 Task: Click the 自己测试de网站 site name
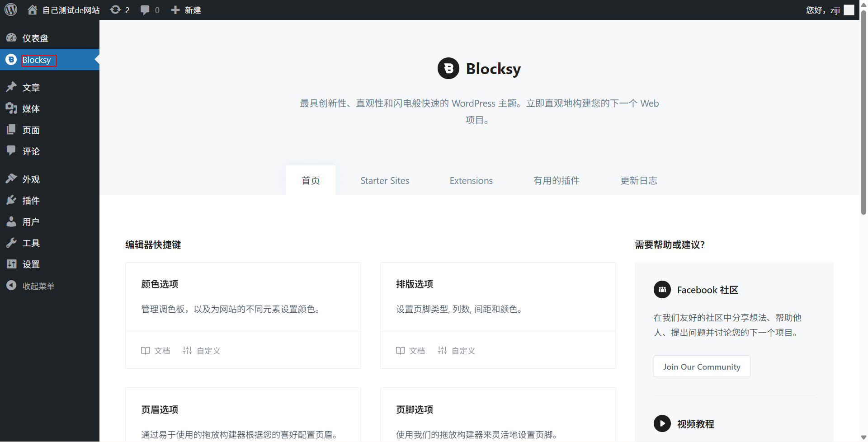pyautogui.click(x=71, y=10)
